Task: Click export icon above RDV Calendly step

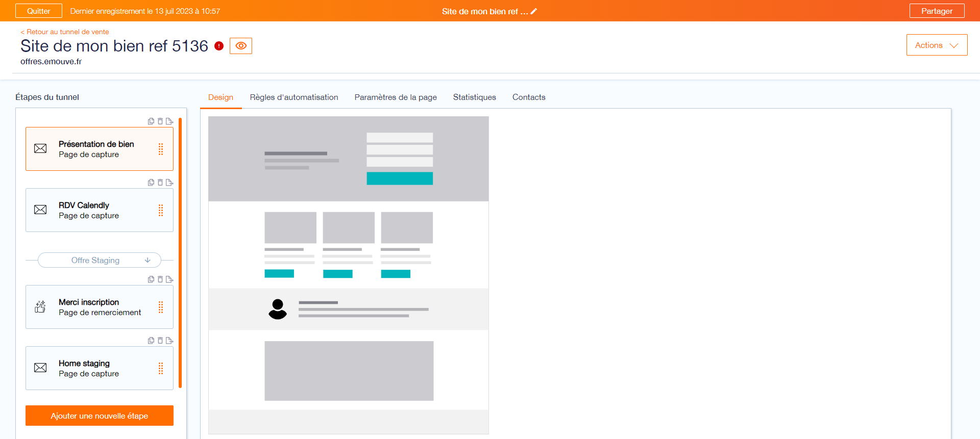Action: [169, 183]
